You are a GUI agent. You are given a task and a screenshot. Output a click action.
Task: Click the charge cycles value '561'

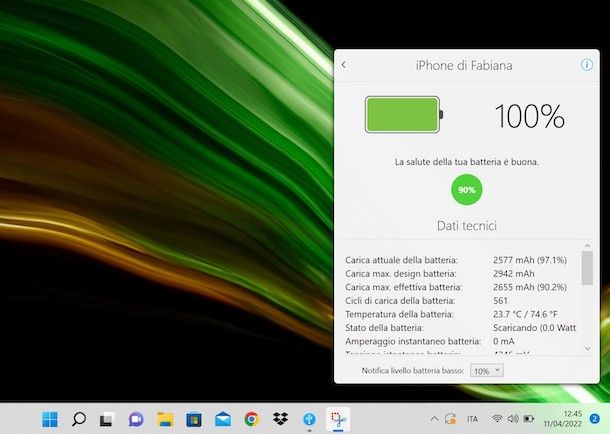click(x=500, y=301)
